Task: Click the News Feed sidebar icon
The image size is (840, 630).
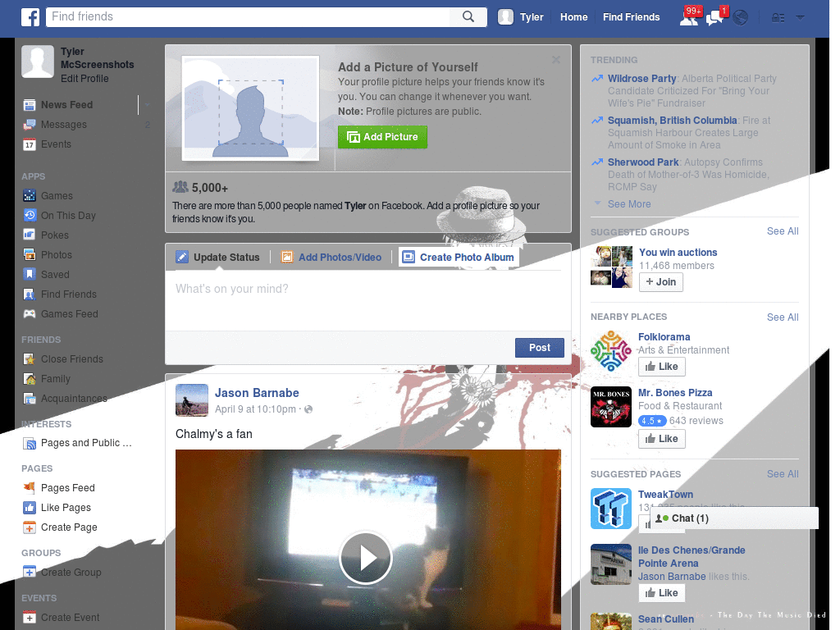Action: pos(30,105)
